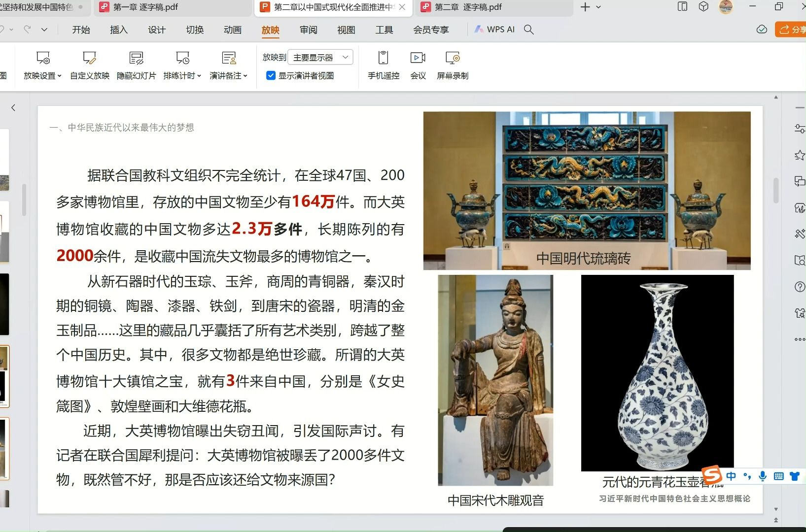Image resolution: width=806 pixels, height=532 pixels.
Task: Switch to 第二章 逐字稿.pdf tab
Action: coord(494,7)
